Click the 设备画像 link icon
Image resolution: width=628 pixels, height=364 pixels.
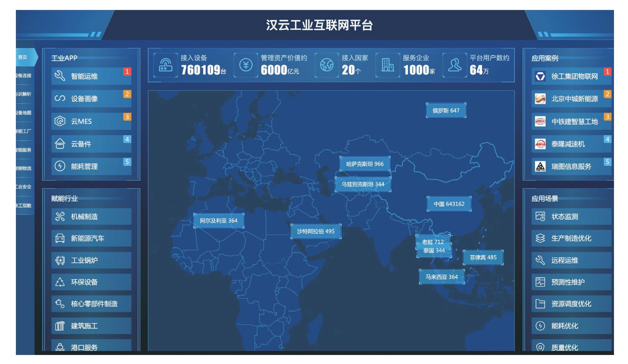[60, 98]
